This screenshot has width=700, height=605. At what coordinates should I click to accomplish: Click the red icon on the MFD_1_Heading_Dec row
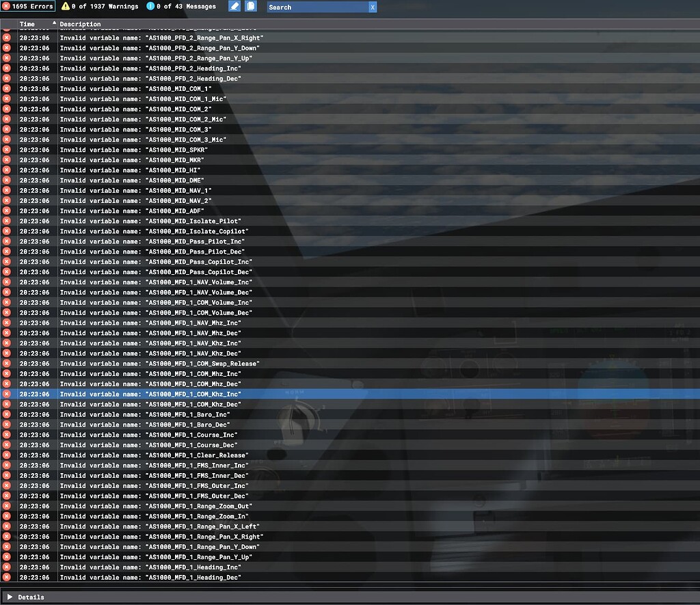click(7, 577)
